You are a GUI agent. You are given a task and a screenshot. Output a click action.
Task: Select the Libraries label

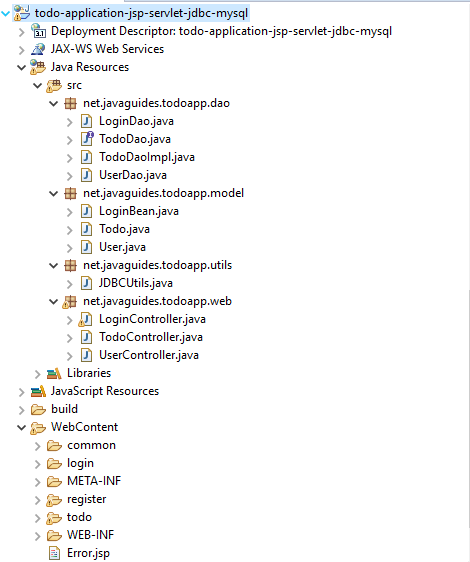click(89, 373)
